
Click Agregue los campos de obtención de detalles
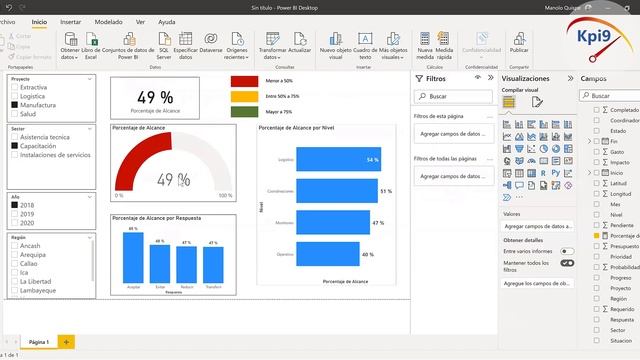coord(537,283)
